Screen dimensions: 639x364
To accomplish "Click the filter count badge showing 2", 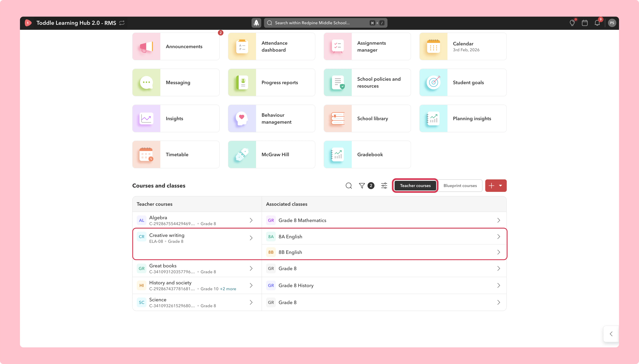I will point(371,186).
